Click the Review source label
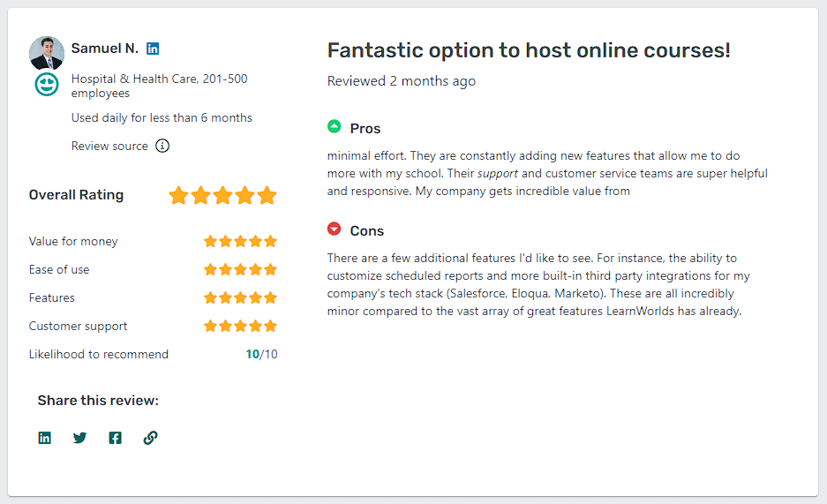Screen dimensions: 827x504 point(109,146)
